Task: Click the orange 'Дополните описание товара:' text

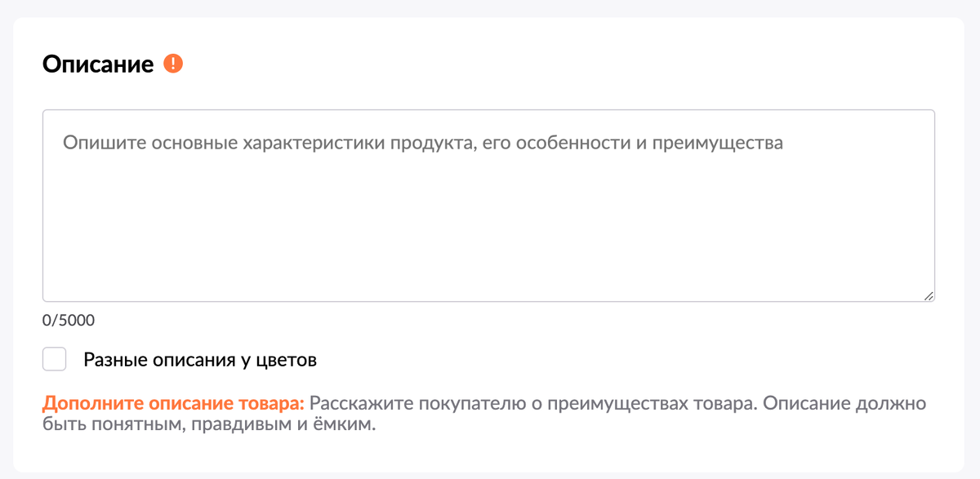Action: (173, 404)
